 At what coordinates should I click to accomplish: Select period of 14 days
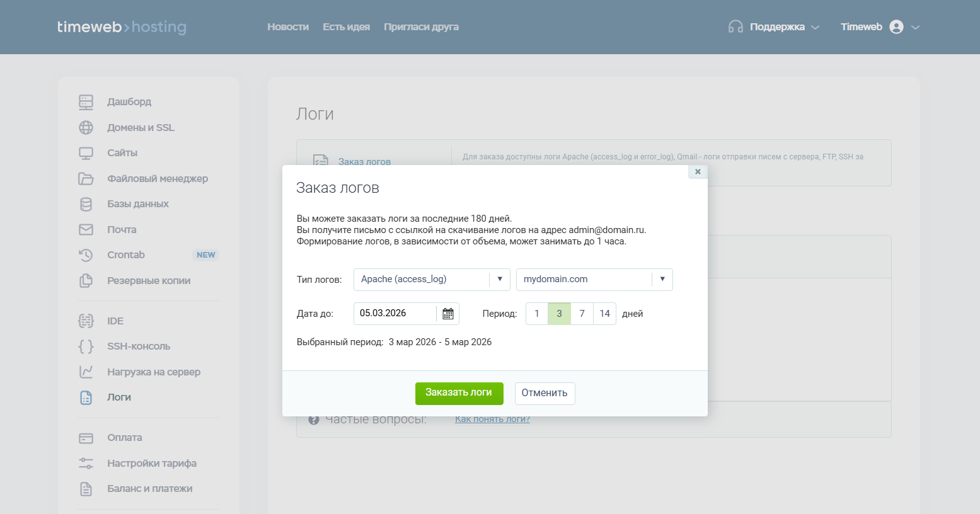click(x=604, y=314)
